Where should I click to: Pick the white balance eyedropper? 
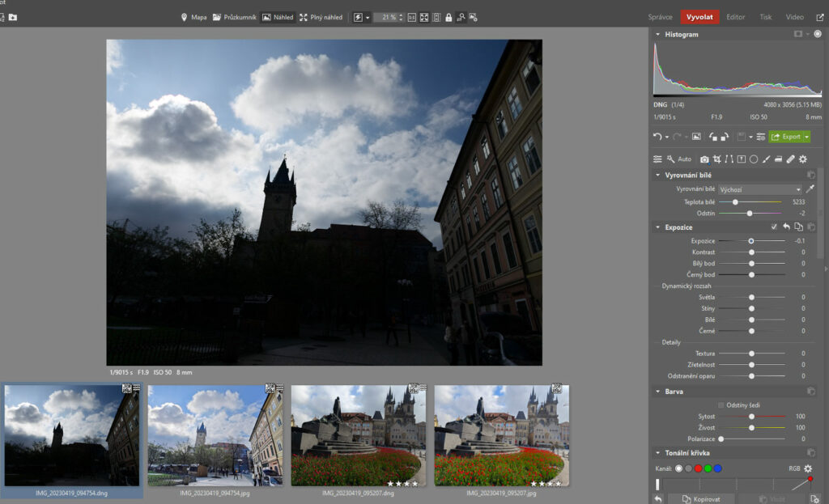coord(810,189)
